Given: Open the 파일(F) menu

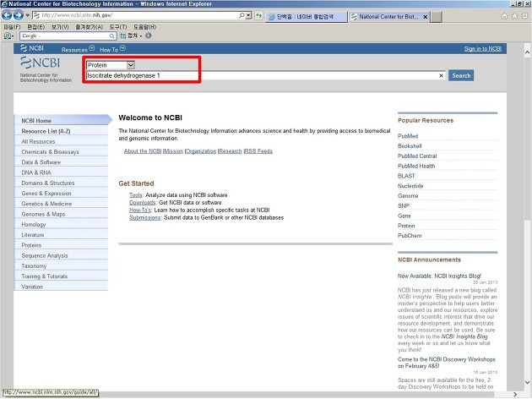Looking at the screenshot, I should [x=12, y=27].
